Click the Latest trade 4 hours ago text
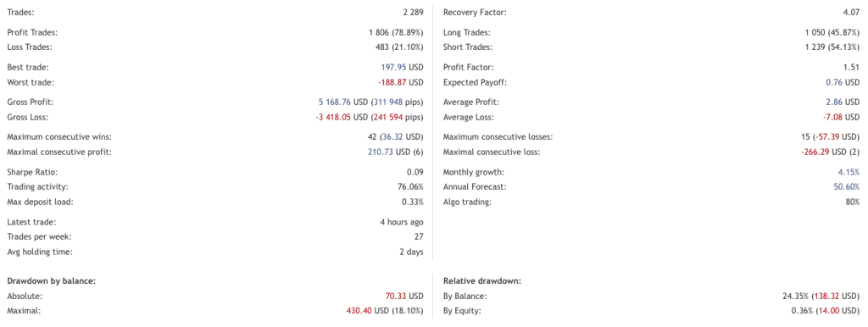The width and height of the screenshot is (868, 327). point(401,222)
